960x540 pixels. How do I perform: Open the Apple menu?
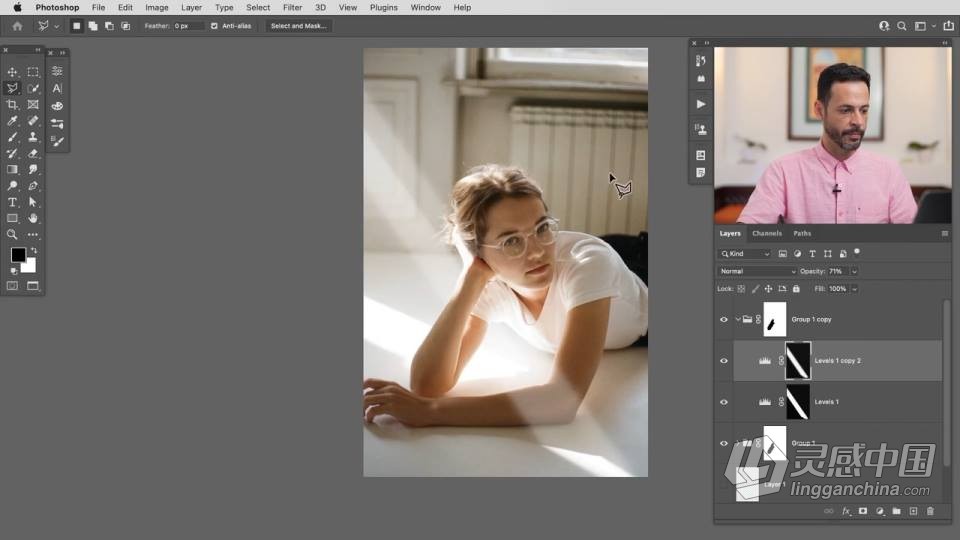point(17,7)
